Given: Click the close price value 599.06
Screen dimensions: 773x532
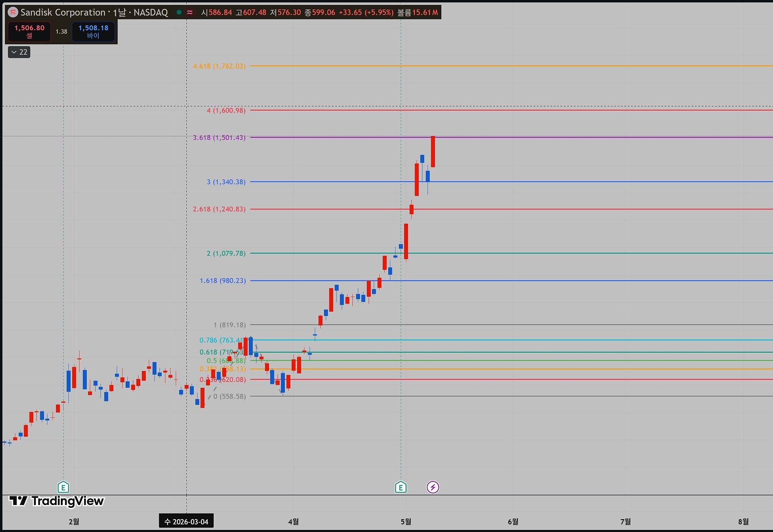Looking at the screenshot, I should point(324,12).
